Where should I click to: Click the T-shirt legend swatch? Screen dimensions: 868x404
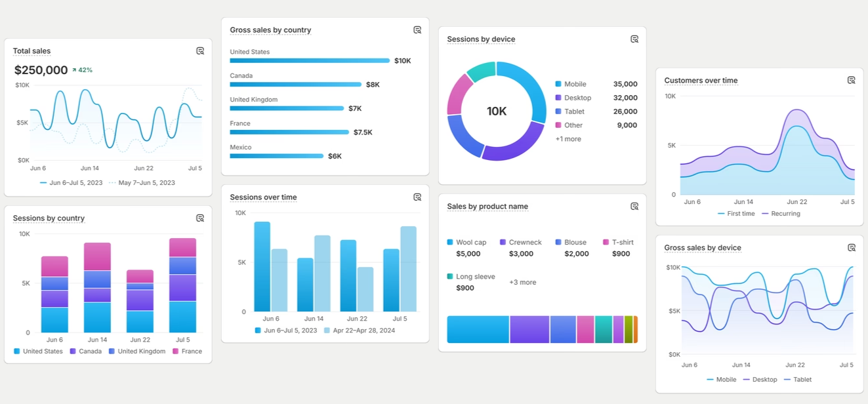(606, 242)
